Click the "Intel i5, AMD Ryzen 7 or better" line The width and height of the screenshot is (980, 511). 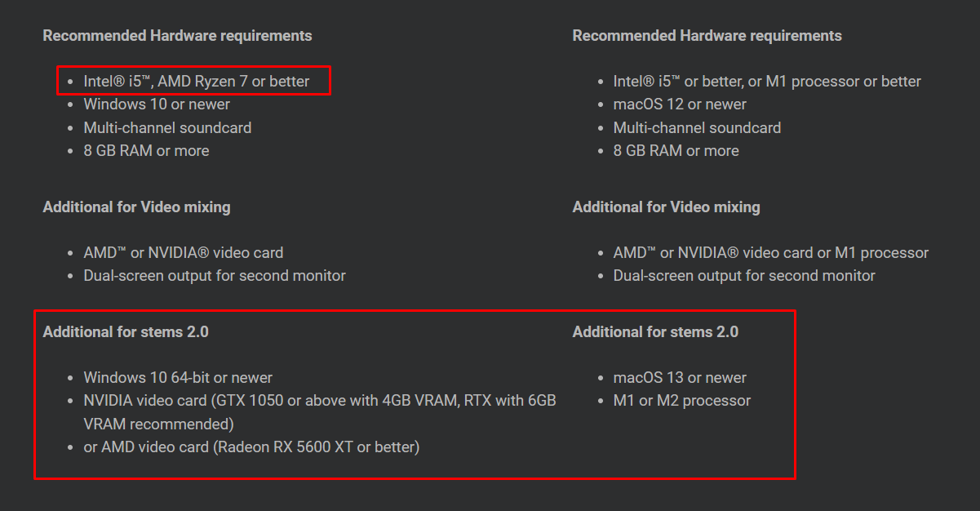197,82
